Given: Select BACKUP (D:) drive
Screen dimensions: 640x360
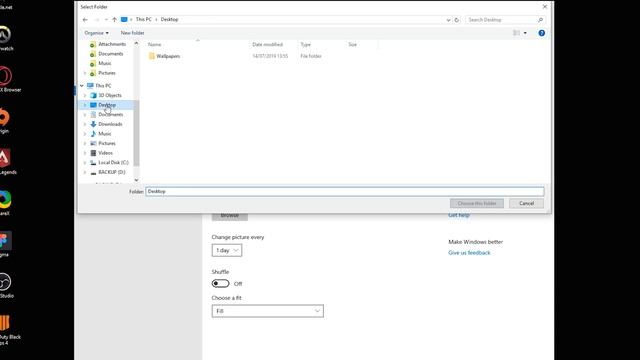Looking at the screenshot, I should click(111, 172).
